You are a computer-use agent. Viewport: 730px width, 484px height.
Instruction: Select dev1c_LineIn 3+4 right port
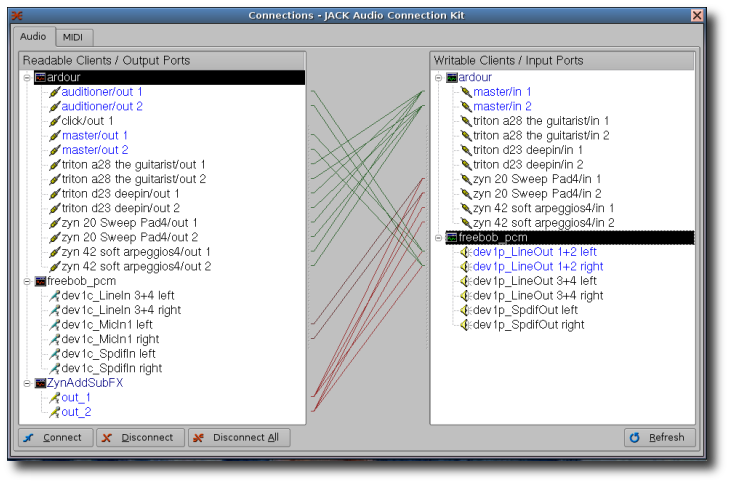coord(121,310)
